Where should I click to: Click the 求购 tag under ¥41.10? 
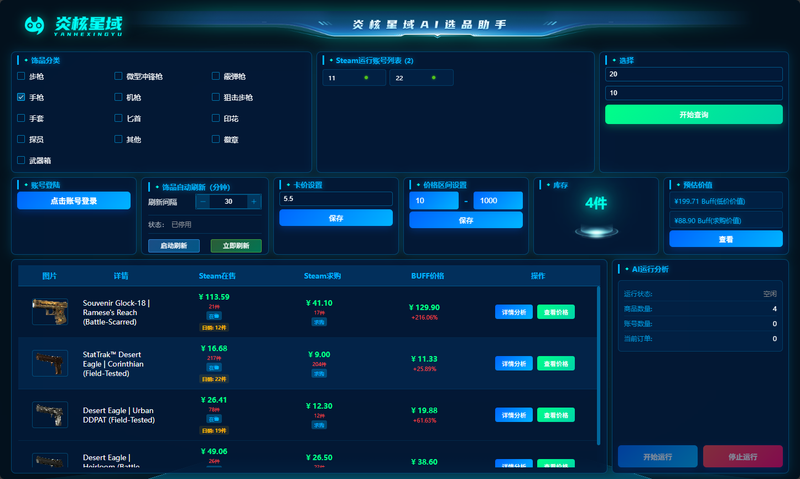(319, 322)
